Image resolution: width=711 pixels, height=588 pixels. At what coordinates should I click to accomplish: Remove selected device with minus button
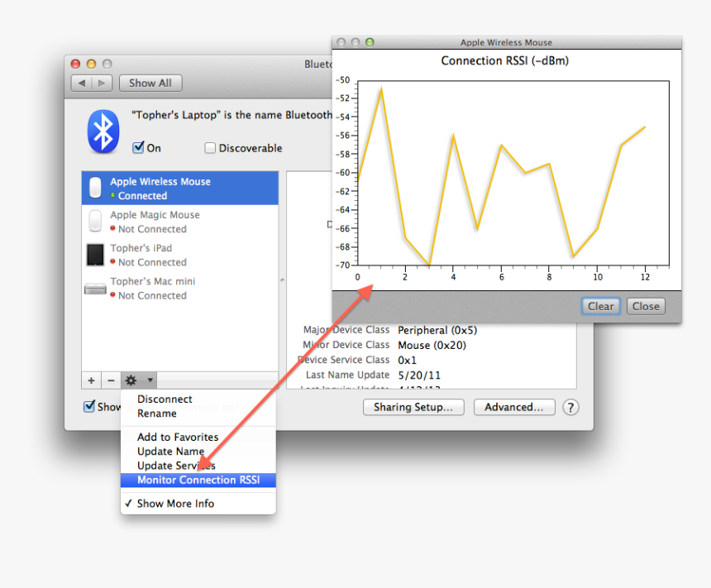(111, 380)
